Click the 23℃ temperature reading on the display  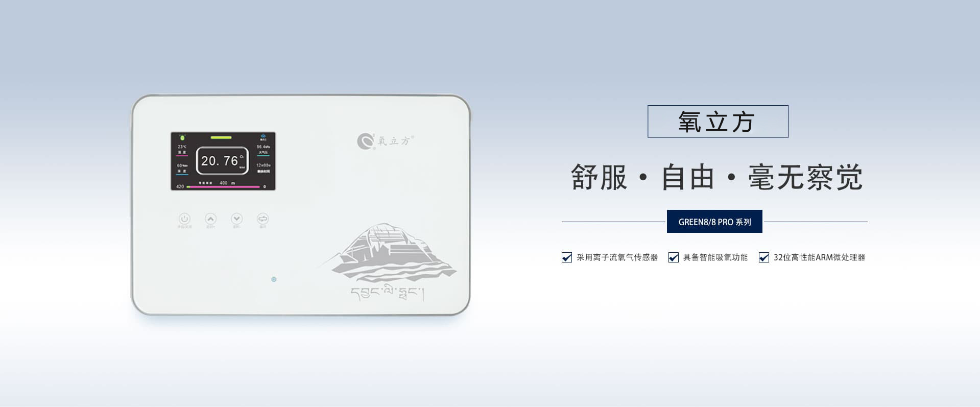pos(182,147)
